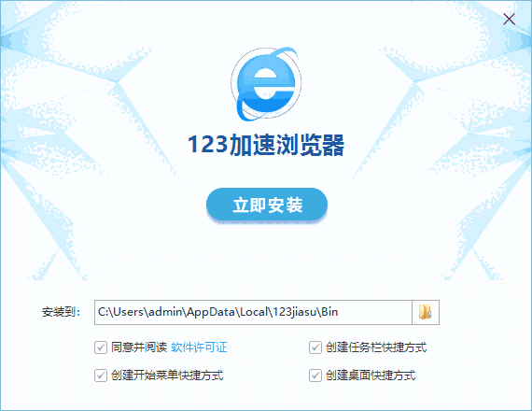
Task: Click the folder browse icon beside install path
Action: click(x=426, y=312)
